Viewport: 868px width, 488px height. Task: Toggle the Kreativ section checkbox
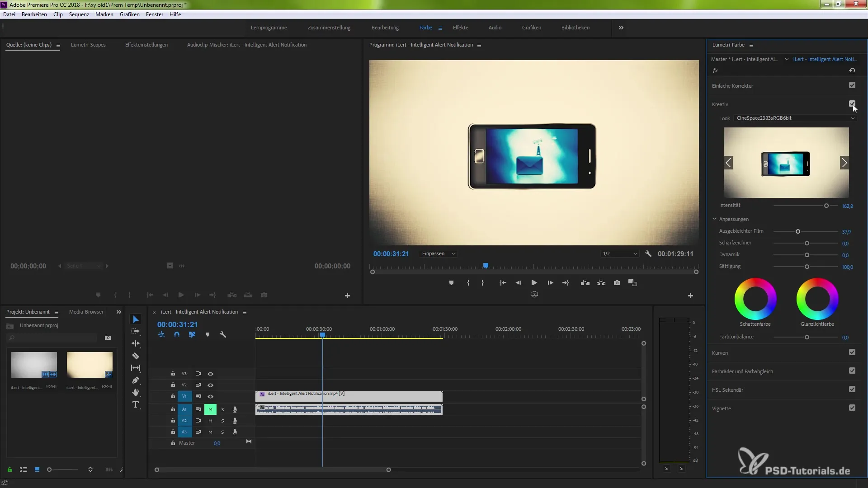852,104
